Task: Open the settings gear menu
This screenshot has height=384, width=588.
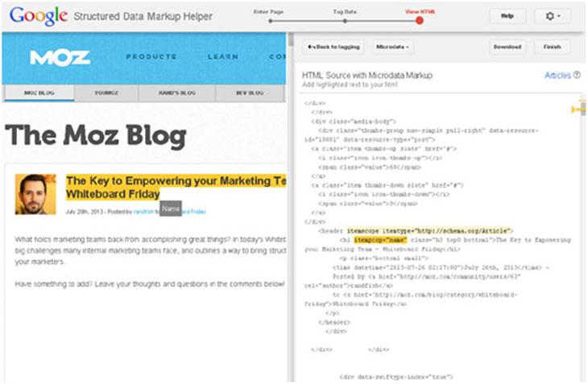Action: (x=552, y=16)
